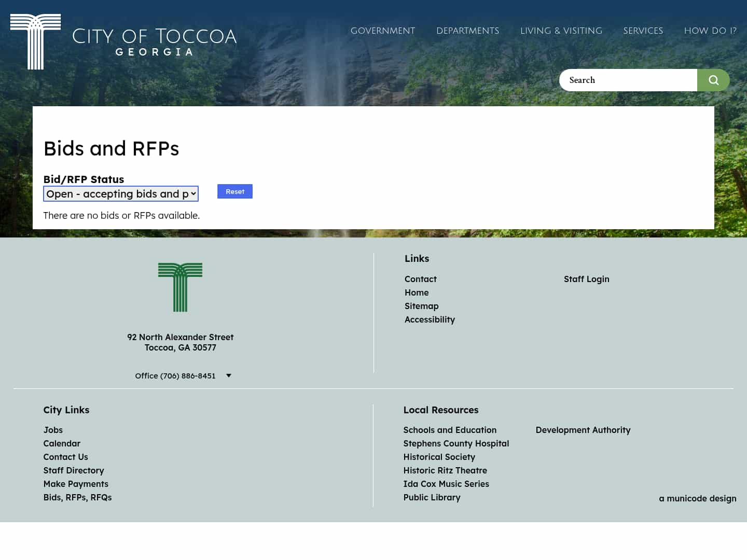Screen dimensions: 747x560
Task: Open the SERVICES menu
Action: [x=643, y=31]
